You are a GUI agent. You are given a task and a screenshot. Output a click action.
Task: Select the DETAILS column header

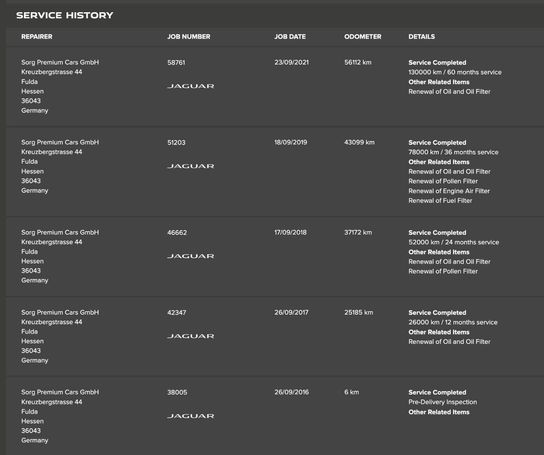pyautogui.click(x=422, y=36)
